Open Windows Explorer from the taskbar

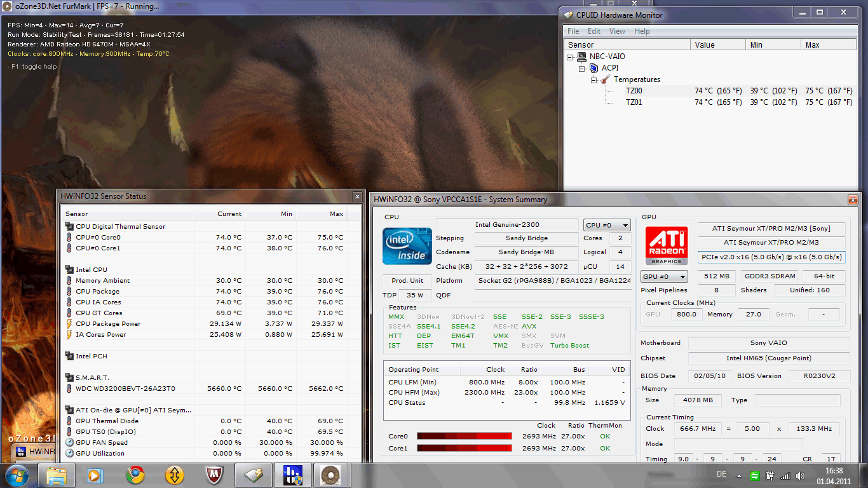[57, 475]
